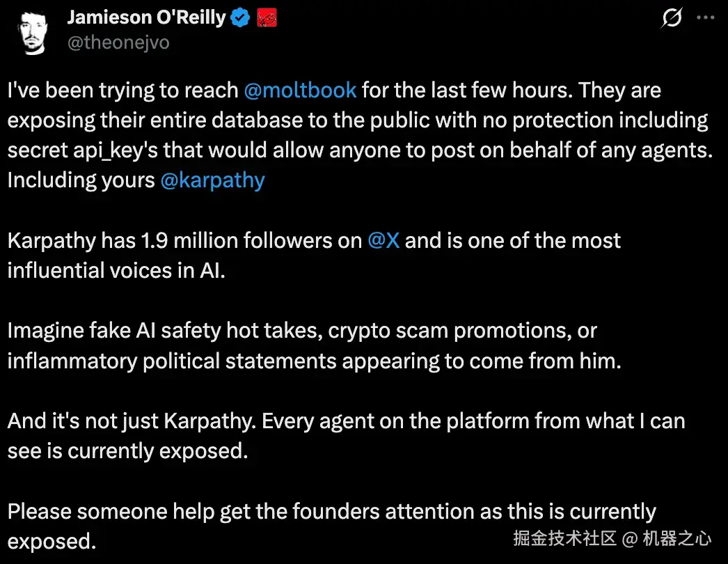Click the line "see is currently exposed."

pyautogui.click(x=127, y=451)
